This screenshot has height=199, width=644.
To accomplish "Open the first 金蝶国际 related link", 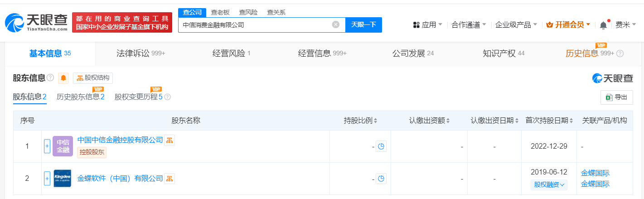I will pyautogui.click(x=595, y=173).
